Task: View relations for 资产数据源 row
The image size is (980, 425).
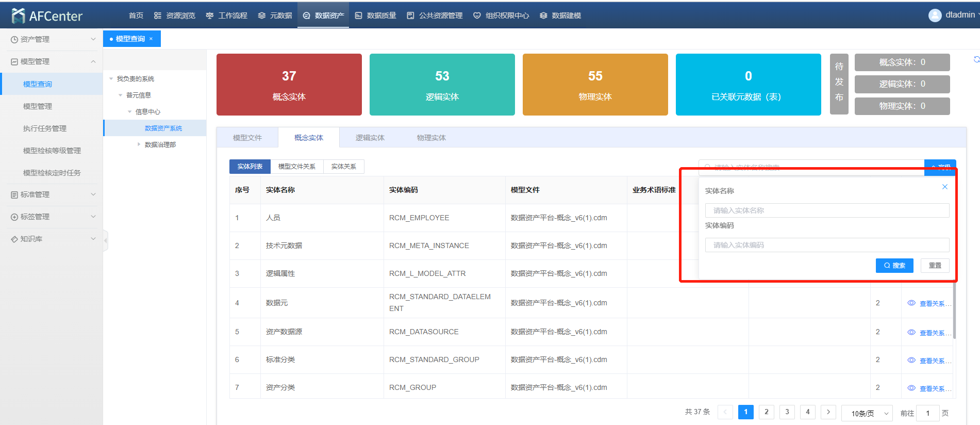Action: tap(929, 333)
